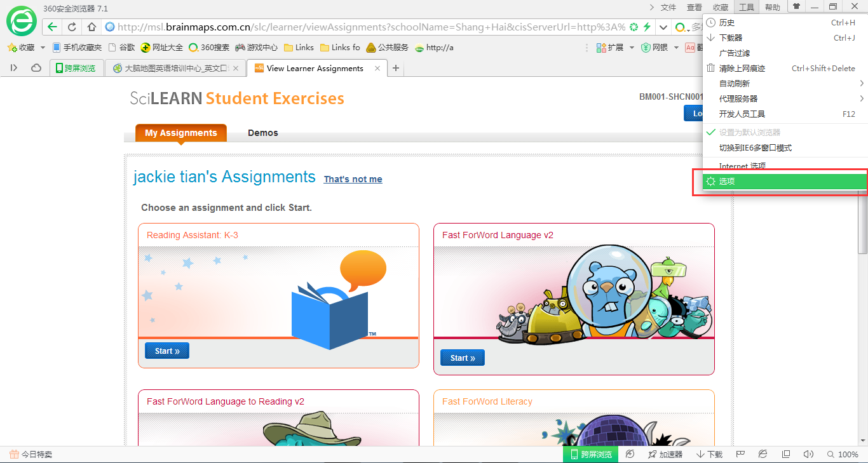
Task: Click the address bar URL field
Action: [x=365, y=27]
